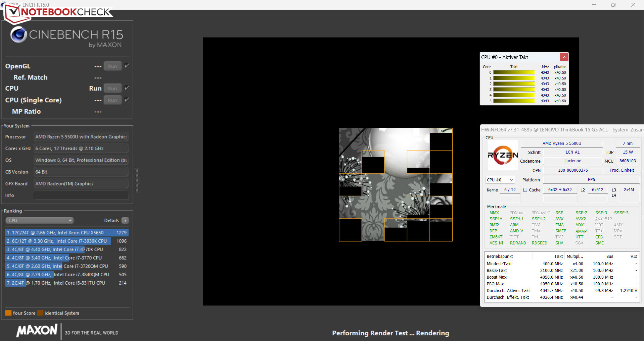Viewport: 644px width, 341px height.
Task: Click the TDP 15 W value
Action: click(x=628, y=152)
